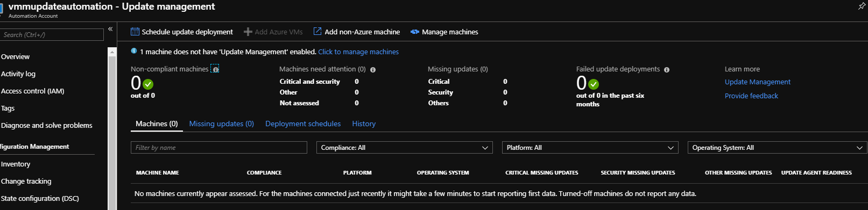
Task: Open Overview in the sidebar
Action: click(15, 56)
